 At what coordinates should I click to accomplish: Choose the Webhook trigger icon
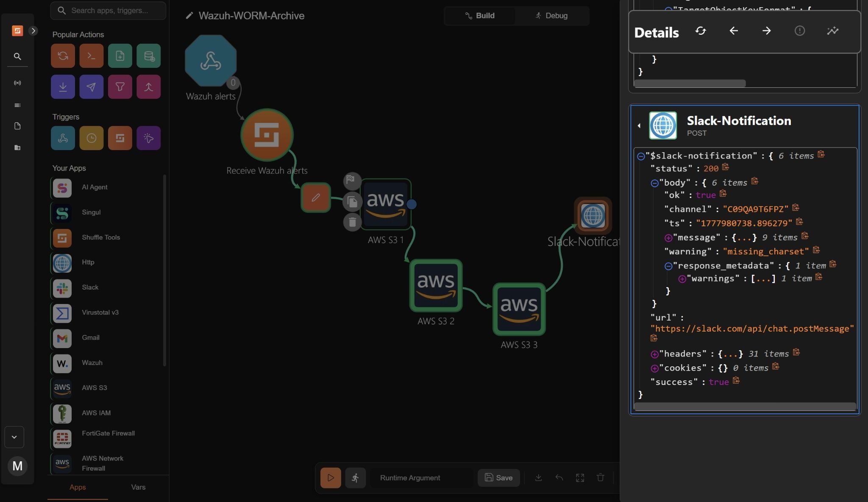(x=63, y=138)
